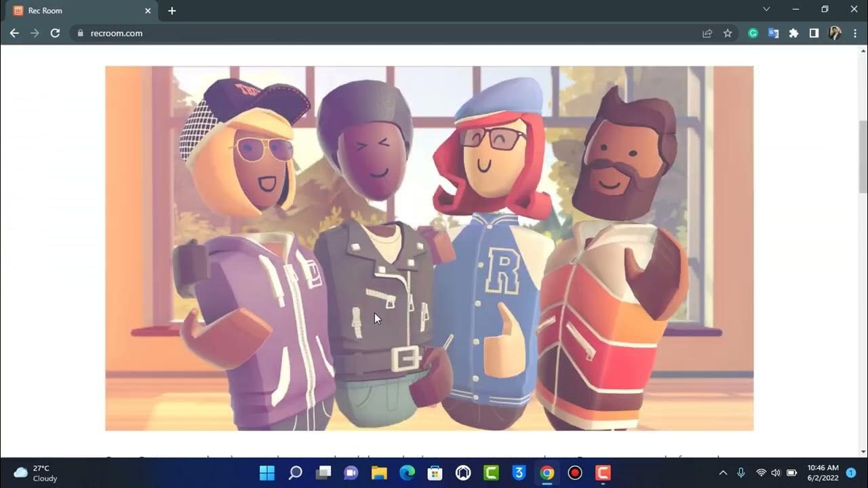Open Task View on the taskbar
The image size is (868, 488).
[x=323, y=472]
